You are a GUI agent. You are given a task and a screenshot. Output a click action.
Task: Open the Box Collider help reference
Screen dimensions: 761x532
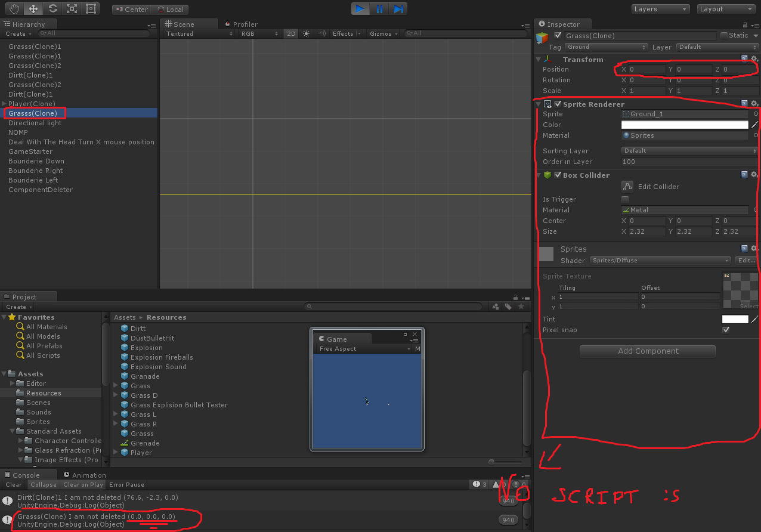point(744,175)
